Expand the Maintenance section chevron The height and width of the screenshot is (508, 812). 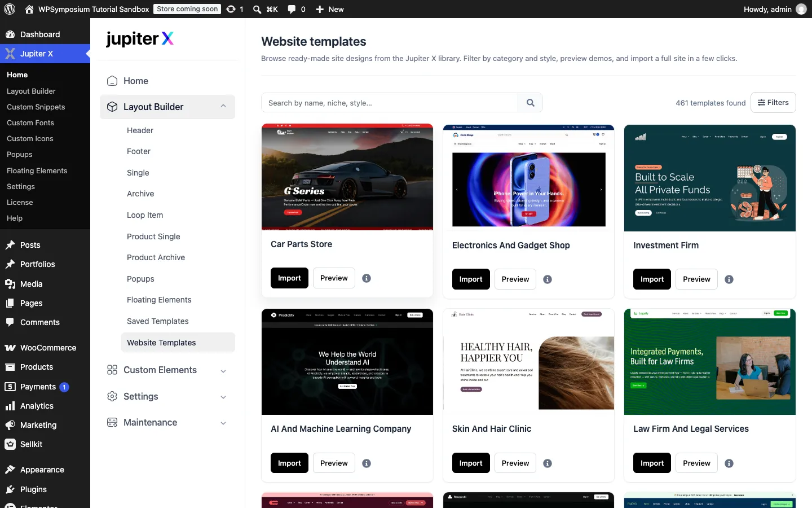223,423
